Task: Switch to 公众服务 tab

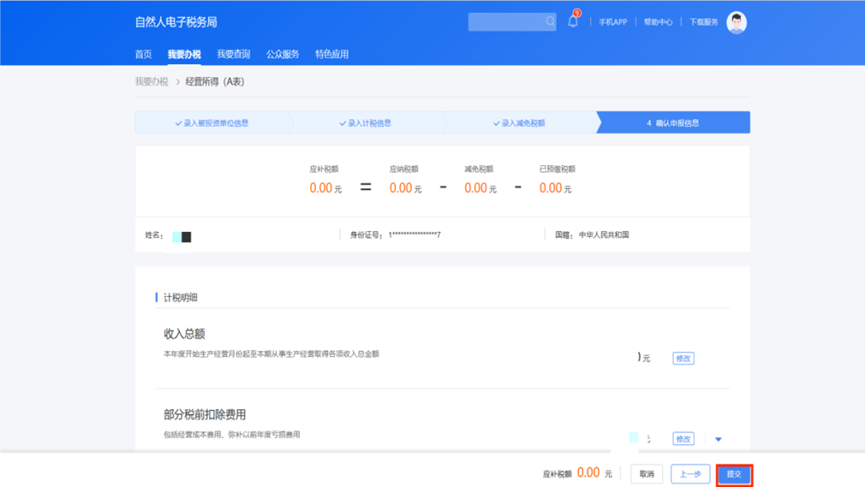Action: [282, 54]
